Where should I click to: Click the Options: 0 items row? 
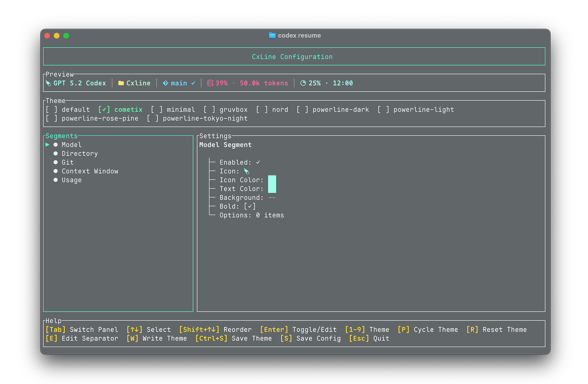point(252,215)
